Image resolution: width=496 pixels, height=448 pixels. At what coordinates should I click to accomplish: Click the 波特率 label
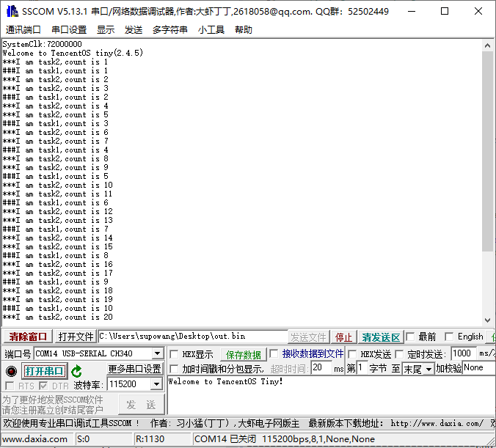pos(89,385)
